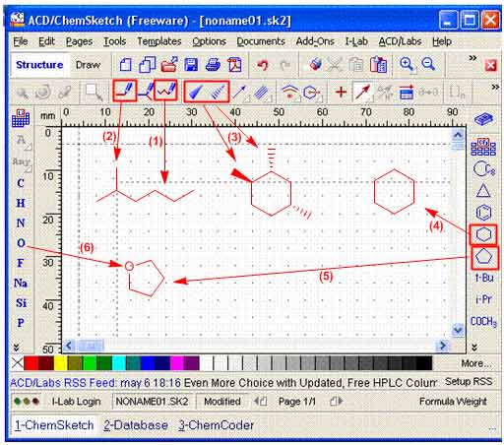Expand more radicals chevron in right toolbar
This screenshot has width=504, height=445.
pyautogui.click(x=474, y=348)
